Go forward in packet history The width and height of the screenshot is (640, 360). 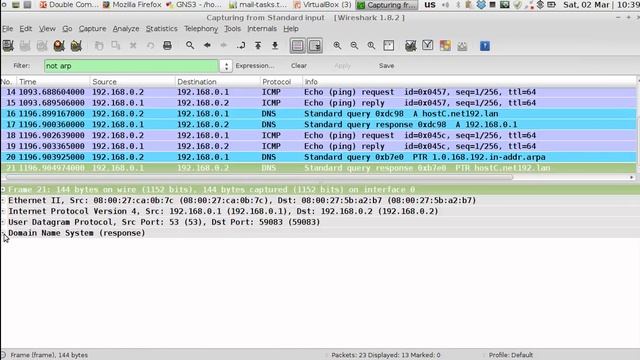coord(224,46)
